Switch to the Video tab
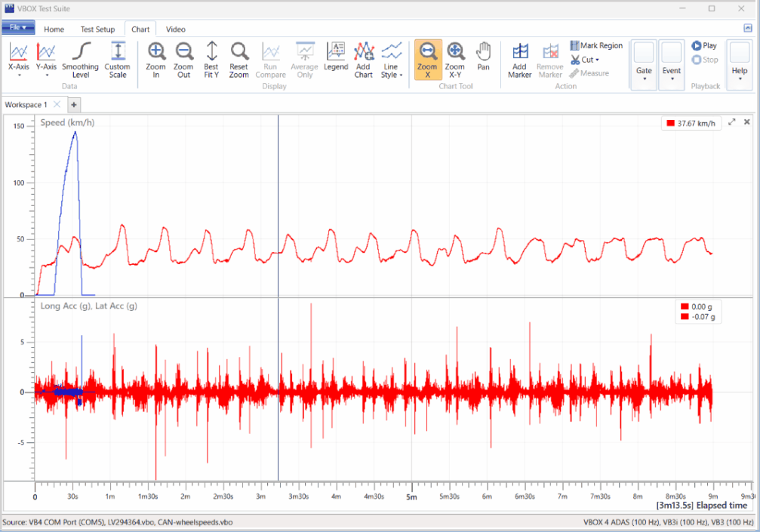The height and width of the screenshot is (532, 760). tap(175, 29)
